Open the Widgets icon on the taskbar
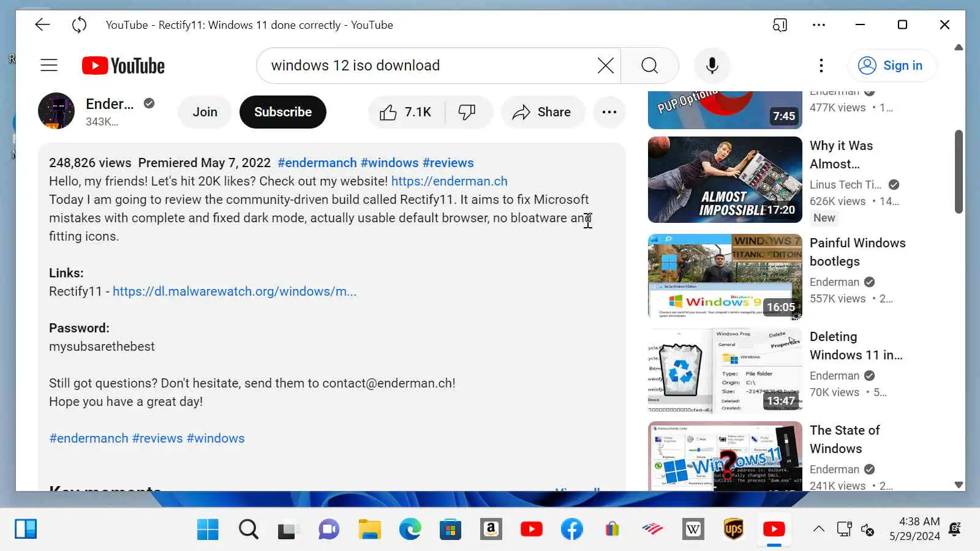This screenshot has width=980, height=551. coord(26,529)
